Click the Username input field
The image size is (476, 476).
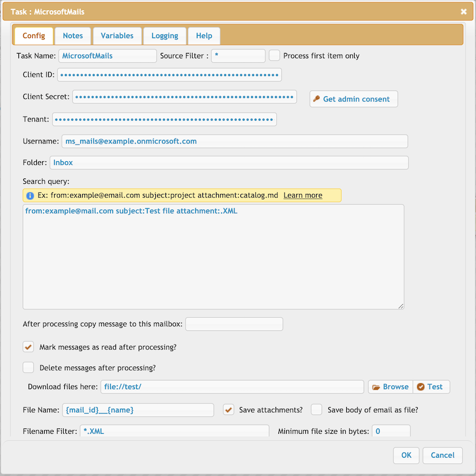click(234, 142)
